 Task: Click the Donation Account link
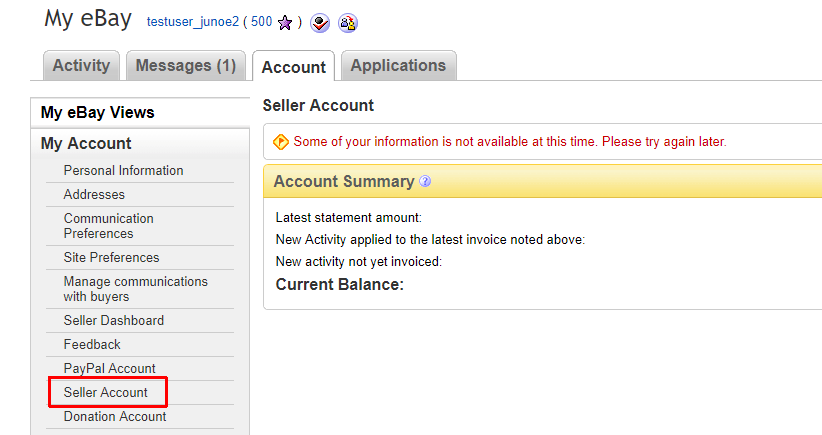click(x=115, y=417)
